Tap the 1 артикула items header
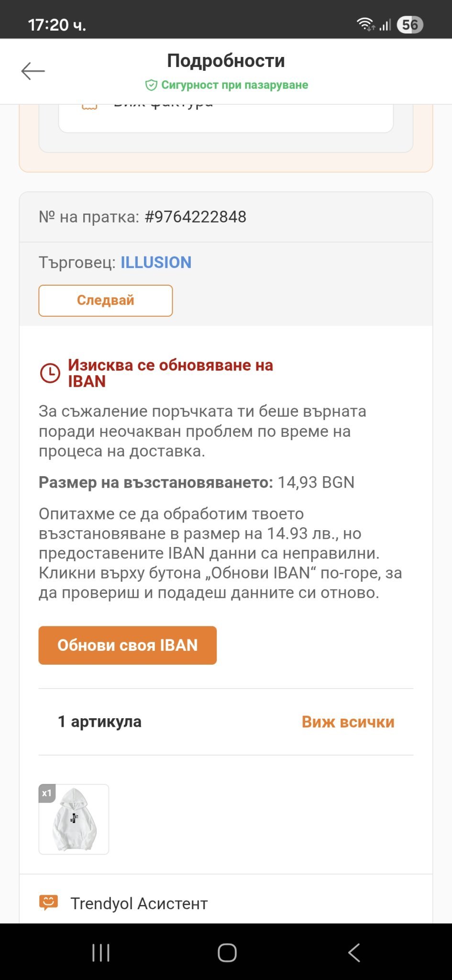The height and width of the screenshot is (980, 452). click(x=99, y=722)
